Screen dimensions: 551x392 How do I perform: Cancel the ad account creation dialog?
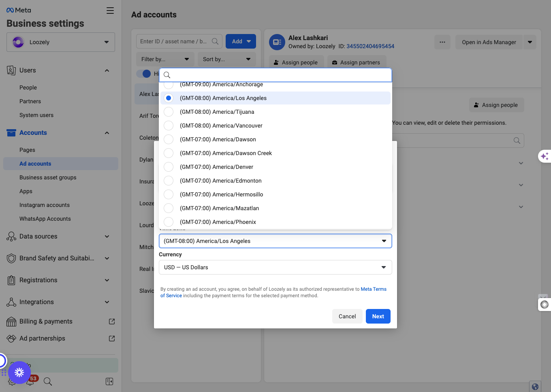pyautogui.click(x=347, y=316)
